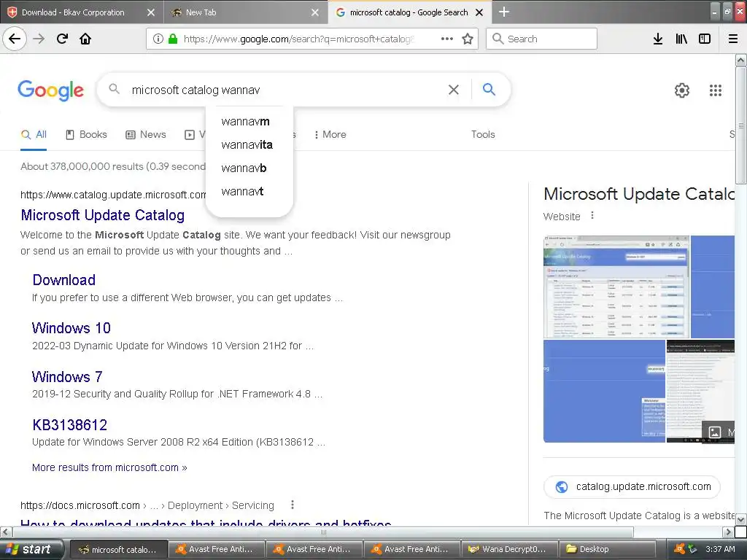Screen dimensions: 747x560
Task: Click the horizontal scrollbar right arrow
Action: 727,532
